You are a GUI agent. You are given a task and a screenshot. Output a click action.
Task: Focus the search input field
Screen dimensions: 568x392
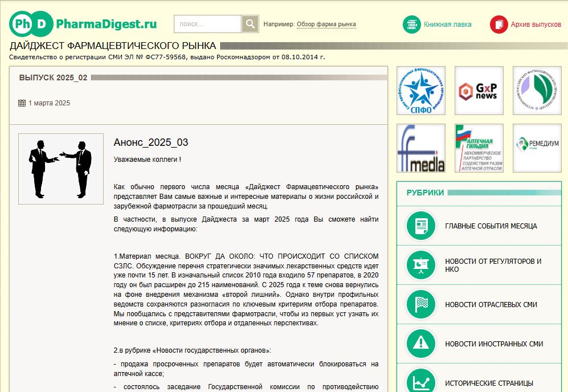coord(208,24)
